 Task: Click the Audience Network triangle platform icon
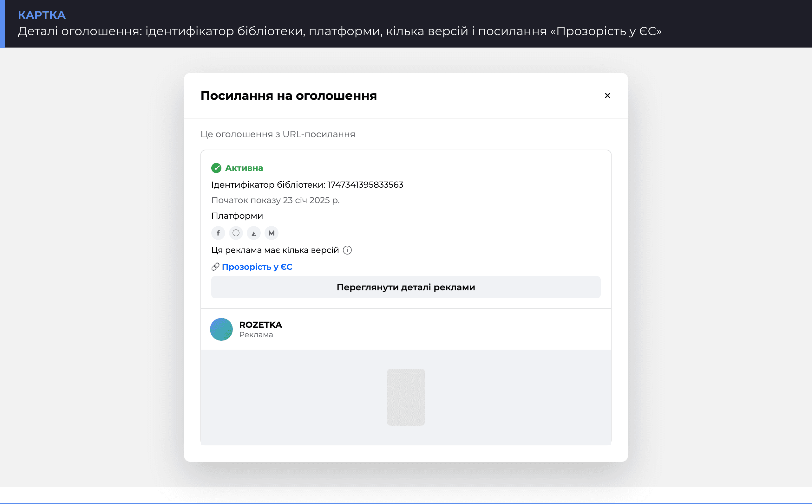click(254, 233)
